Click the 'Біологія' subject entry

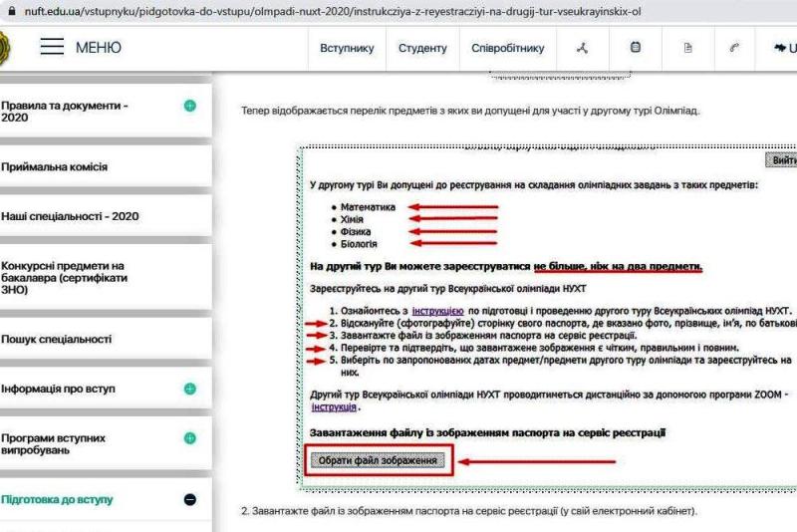pyautogui.click(x=359, y=244)
